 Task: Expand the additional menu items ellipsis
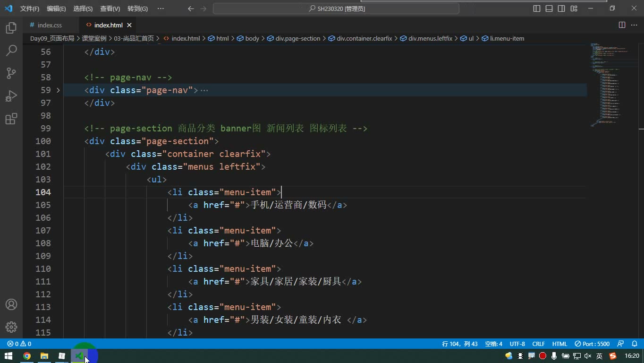[161, 9]
